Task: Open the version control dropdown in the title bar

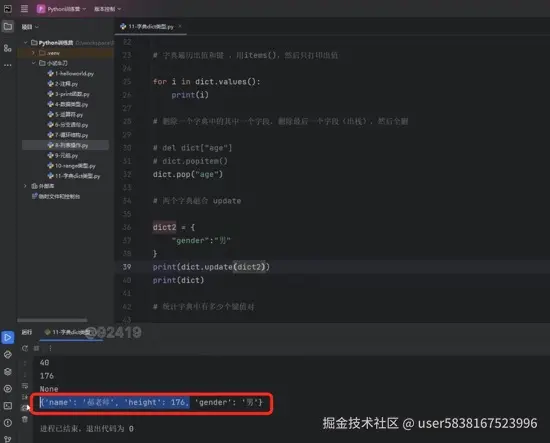Action: (107, 9)
